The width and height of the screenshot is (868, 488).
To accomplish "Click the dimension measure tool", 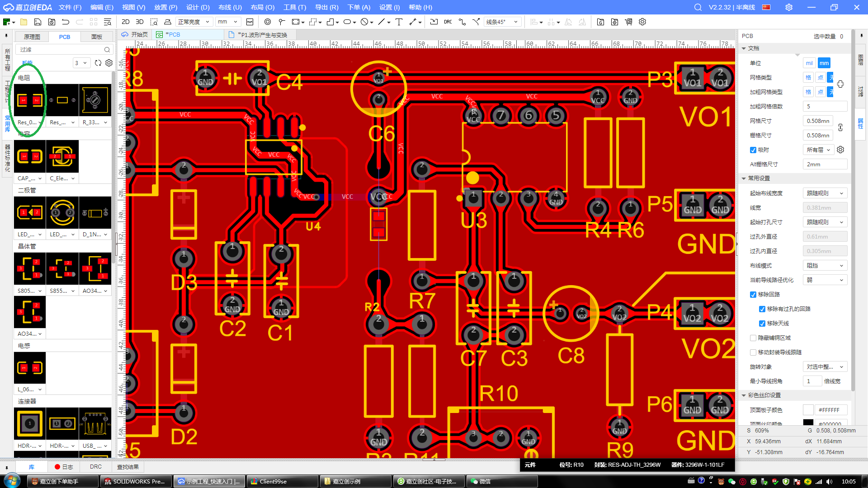I will point(413,22).
